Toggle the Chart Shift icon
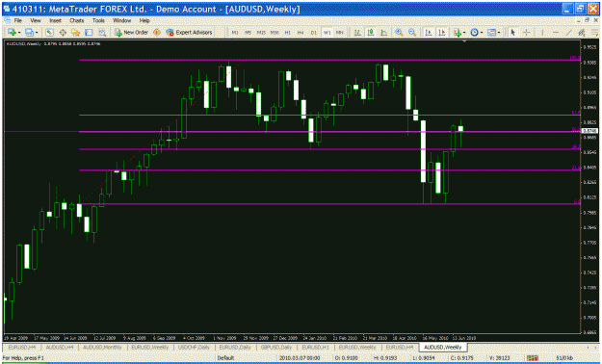Viewport: 602px width, 364px height. (442, 33)
